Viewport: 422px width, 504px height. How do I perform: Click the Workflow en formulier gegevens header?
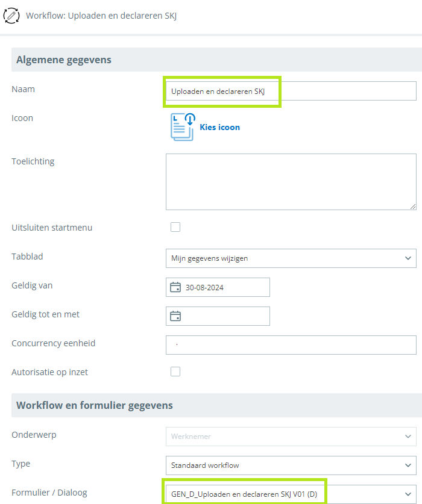[95, 405]
